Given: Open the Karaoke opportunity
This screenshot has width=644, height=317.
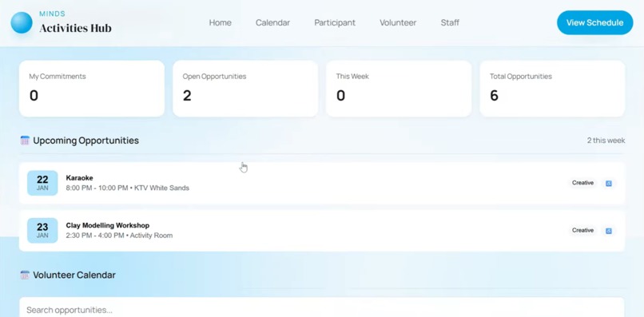Looking at the screenshot, I should point(322,183).
